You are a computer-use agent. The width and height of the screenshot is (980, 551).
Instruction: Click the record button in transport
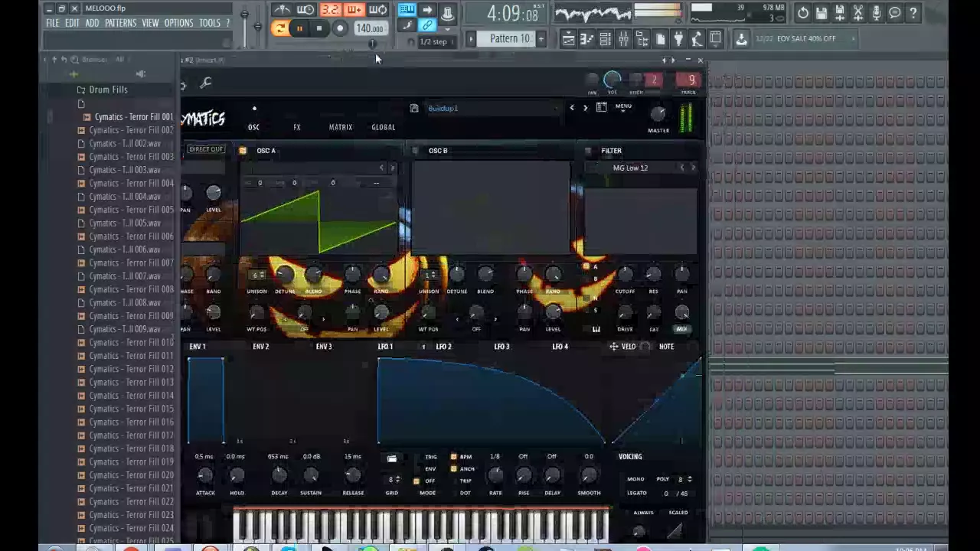coord(340,28)
